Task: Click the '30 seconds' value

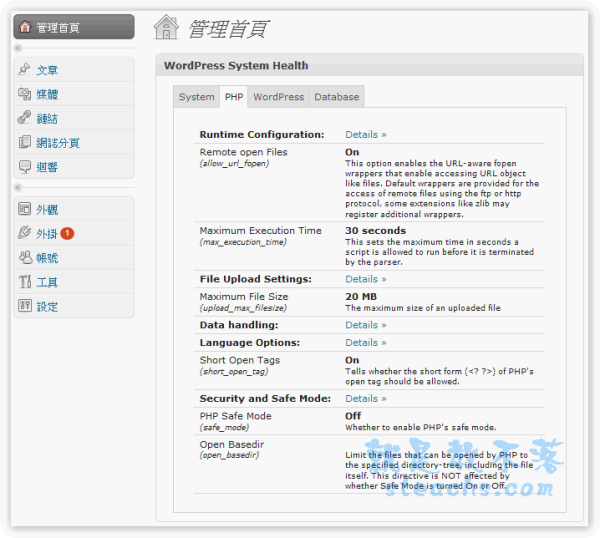Action: pos(375,231)
